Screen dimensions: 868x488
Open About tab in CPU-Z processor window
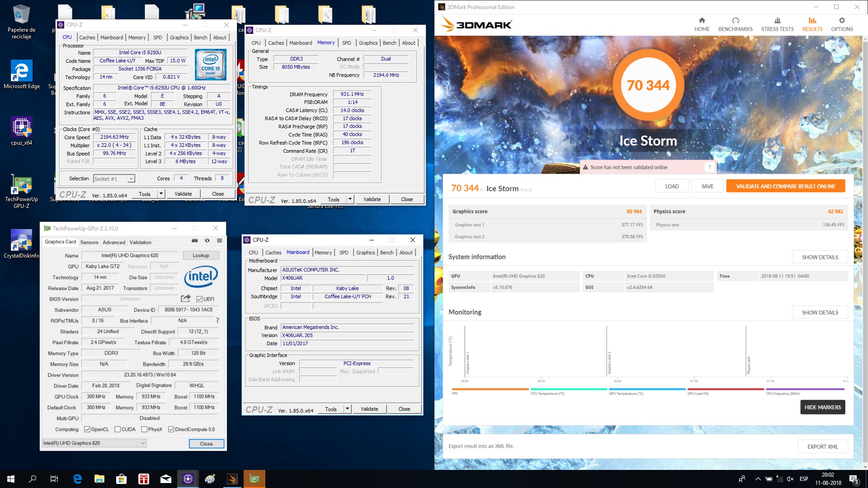pyautogui.click(x=220, y=38)
